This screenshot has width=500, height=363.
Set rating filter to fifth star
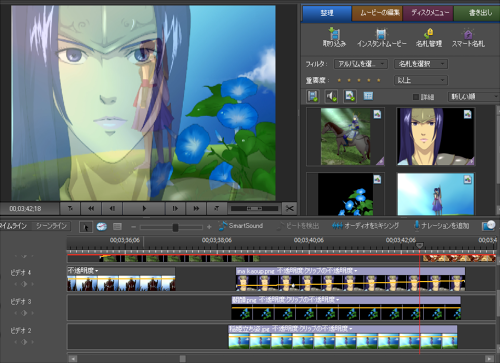pyautogui.click(x=379, y=80)
